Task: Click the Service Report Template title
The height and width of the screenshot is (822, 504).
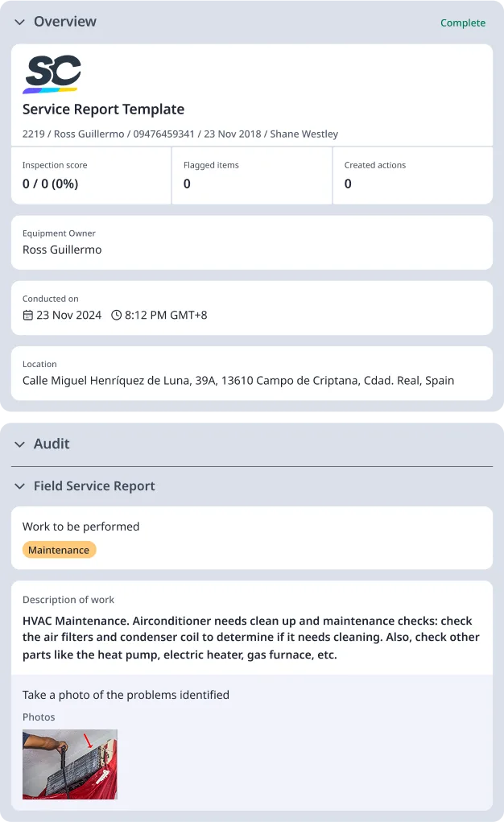Action: 103,109
